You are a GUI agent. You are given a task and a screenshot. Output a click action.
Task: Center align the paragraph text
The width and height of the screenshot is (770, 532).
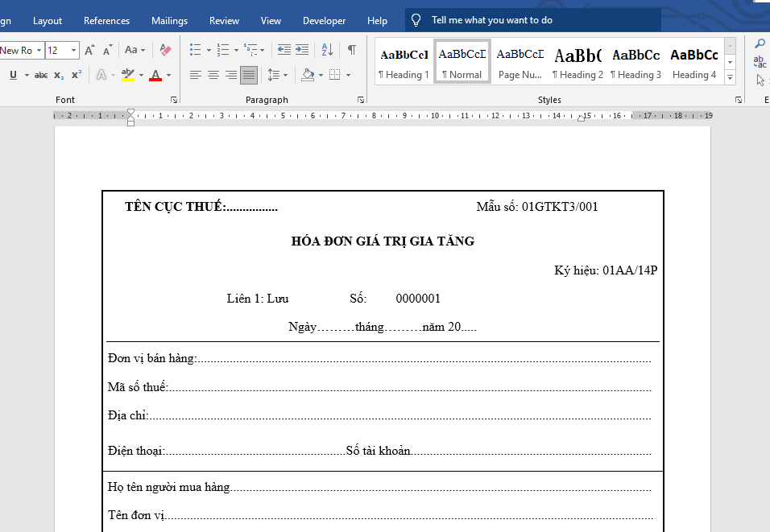pos(213,75)
